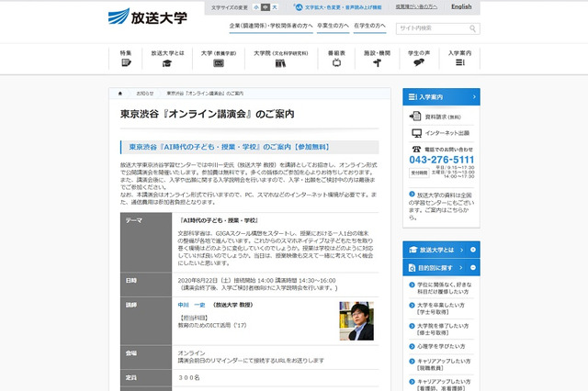This screenshot has height=391, width=588.
Task: Open the 大学院を修了したい方 link
Action: pos(443,330)
